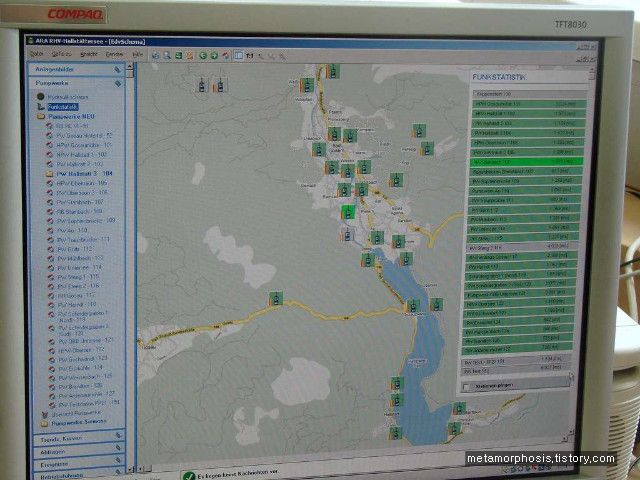Viewport: 640px width, 480px height.
Task: Click the left grey station icon at map top-left
Action: point(202,85)
